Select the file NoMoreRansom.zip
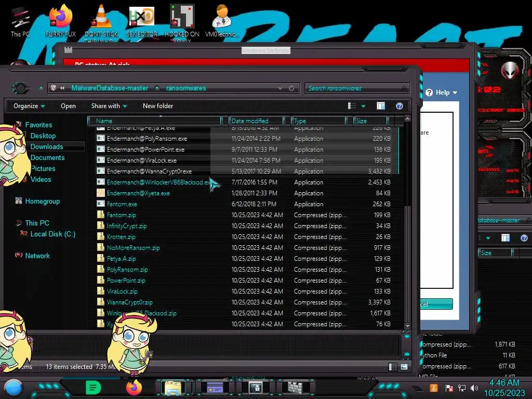This screenshot has width=532, height=399. click(243, 248)
